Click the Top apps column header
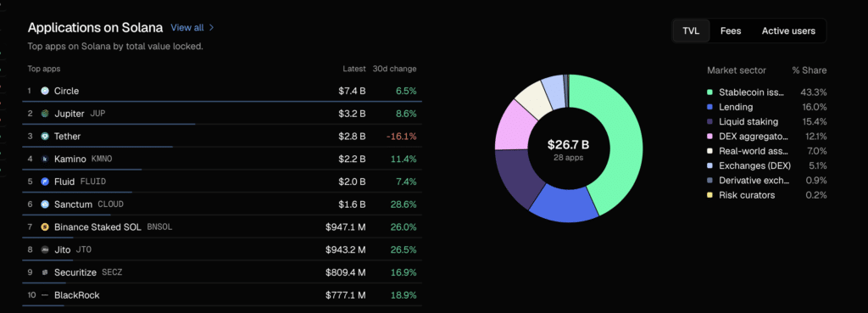 pos(44,70)
